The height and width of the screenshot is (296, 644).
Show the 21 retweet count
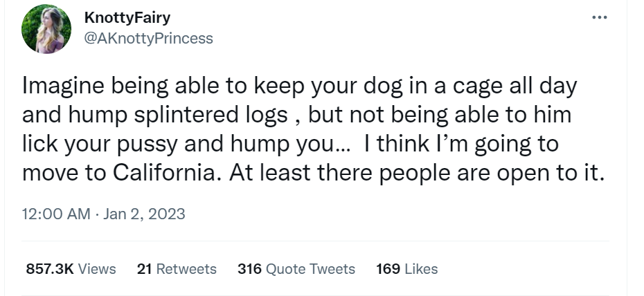coord(145,269)
